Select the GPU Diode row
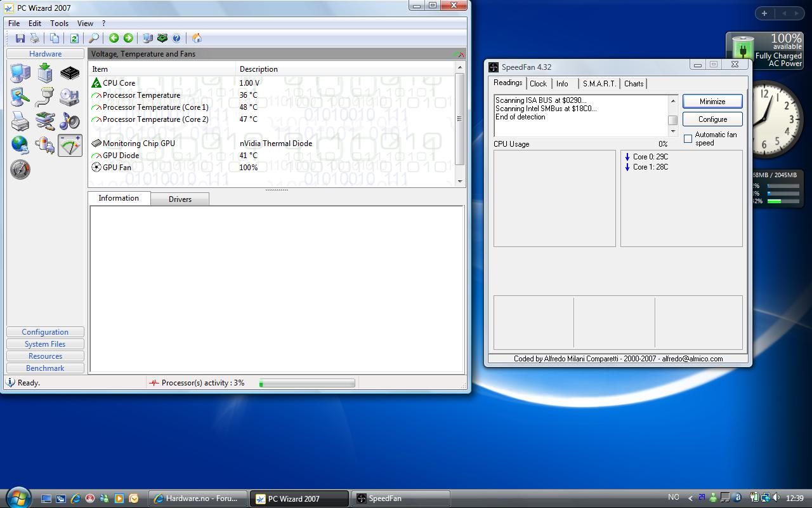812x508 pixels. tap(273, 156)
